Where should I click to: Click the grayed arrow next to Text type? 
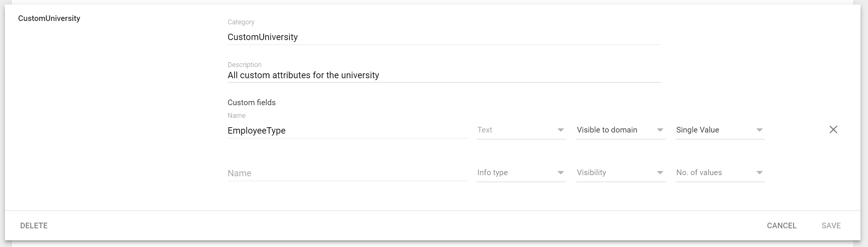[x=560, y=130]
